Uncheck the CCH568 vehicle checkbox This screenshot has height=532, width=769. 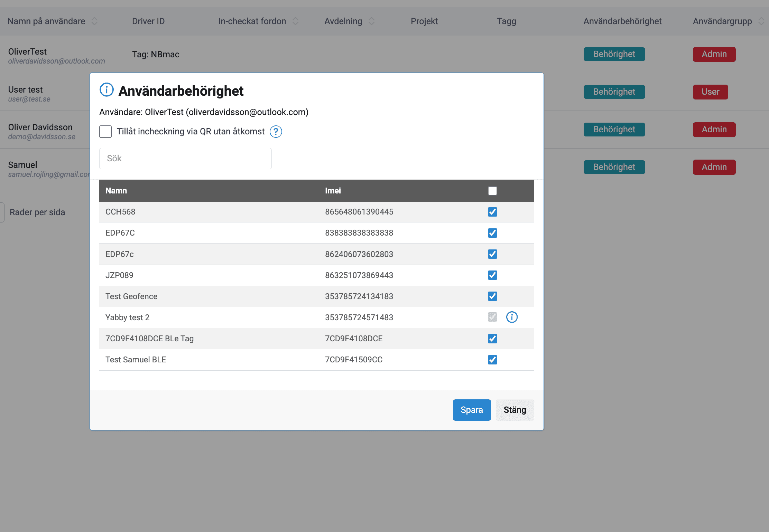tap(492, 212)
